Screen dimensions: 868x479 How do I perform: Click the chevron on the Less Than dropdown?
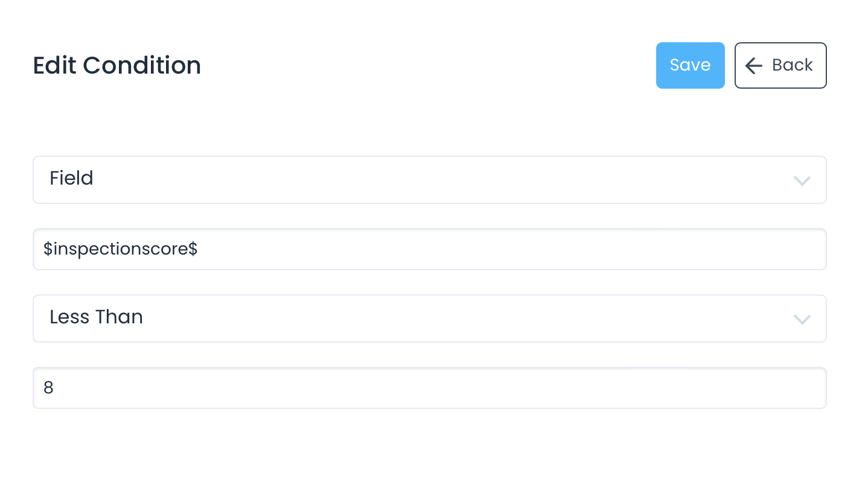(802, 319)
